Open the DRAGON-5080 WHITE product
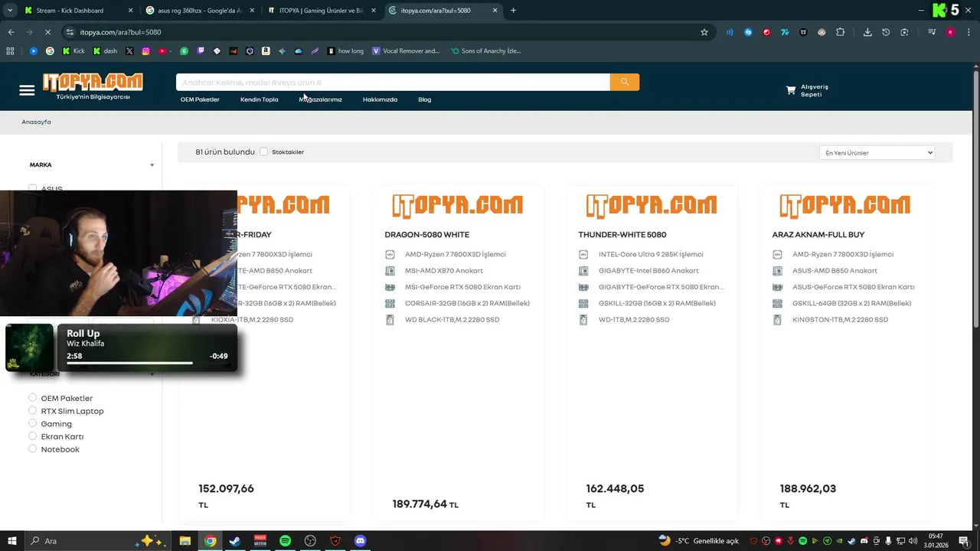This screenshot has width=980, height=551. coord(426,234)
